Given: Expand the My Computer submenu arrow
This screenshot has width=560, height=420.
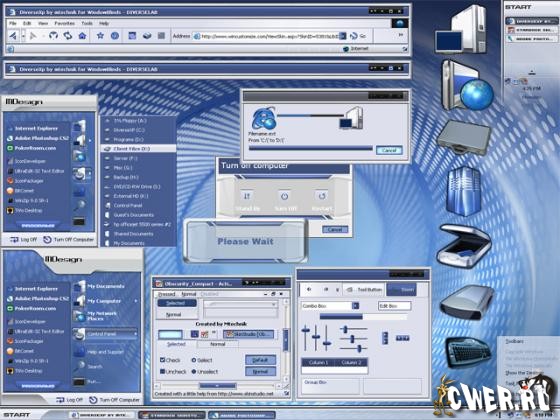Looking at the screenshot, I should [136, 301].
